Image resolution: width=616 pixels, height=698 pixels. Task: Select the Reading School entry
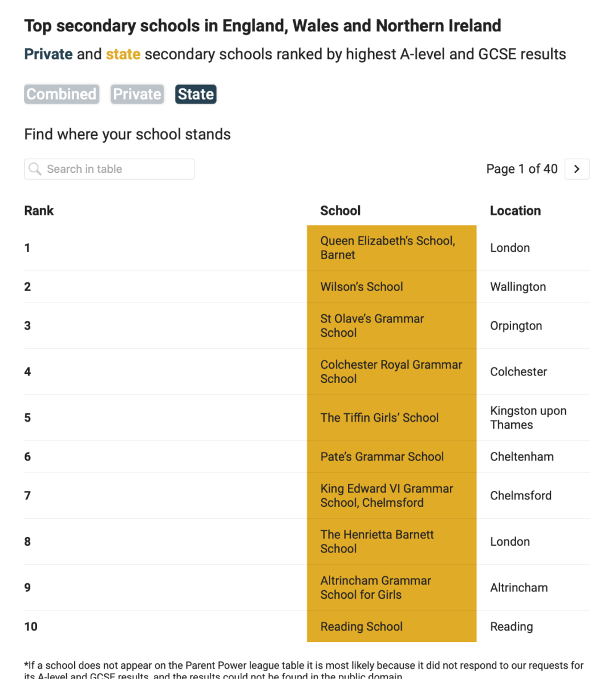tap(362, 627)
